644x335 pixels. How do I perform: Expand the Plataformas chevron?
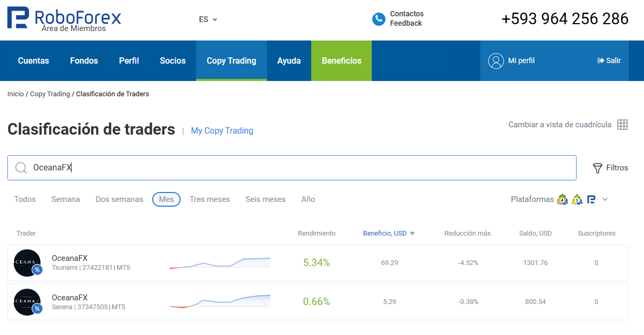coord(605,199)
